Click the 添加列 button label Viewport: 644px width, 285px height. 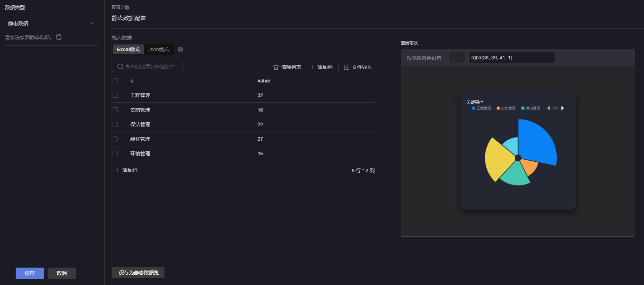pos(325,67)
